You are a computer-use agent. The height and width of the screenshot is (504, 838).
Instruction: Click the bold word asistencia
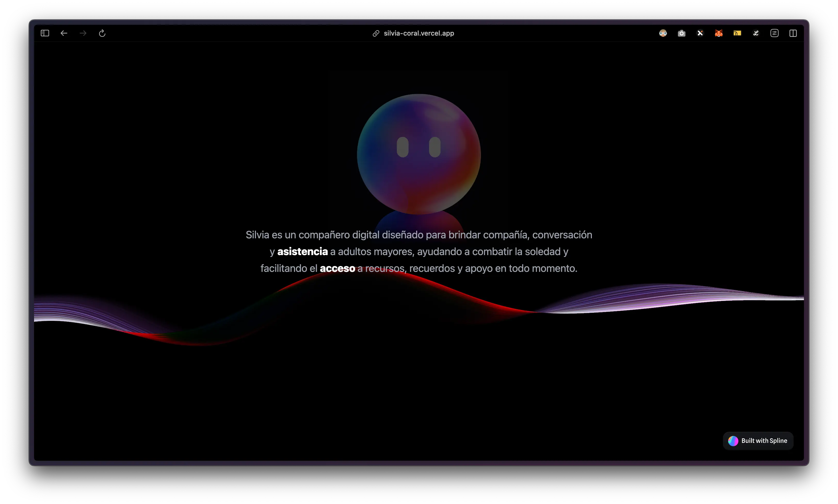pos(302,252)
